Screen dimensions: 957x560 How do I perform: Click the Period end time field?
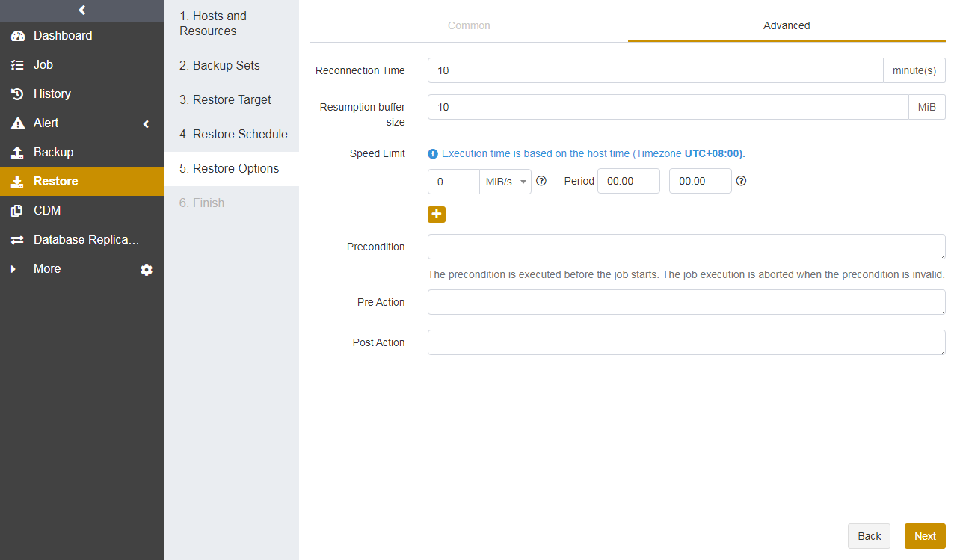[700, 182]
